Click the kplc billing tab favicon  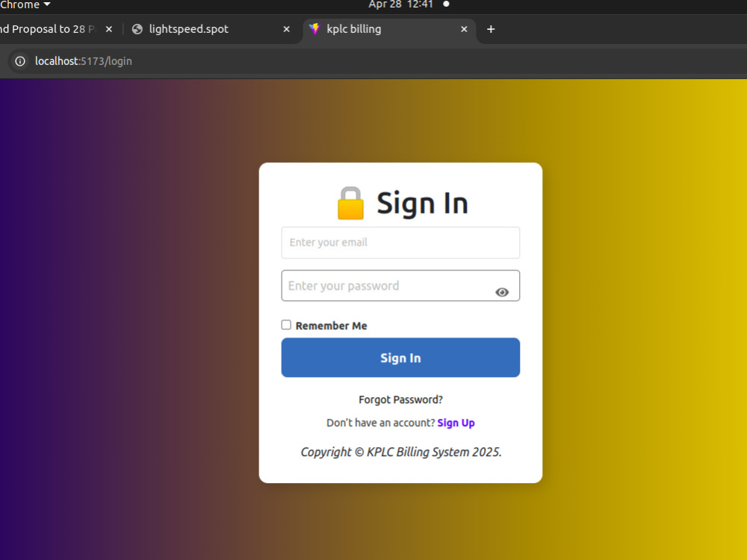tap(316, 29)
